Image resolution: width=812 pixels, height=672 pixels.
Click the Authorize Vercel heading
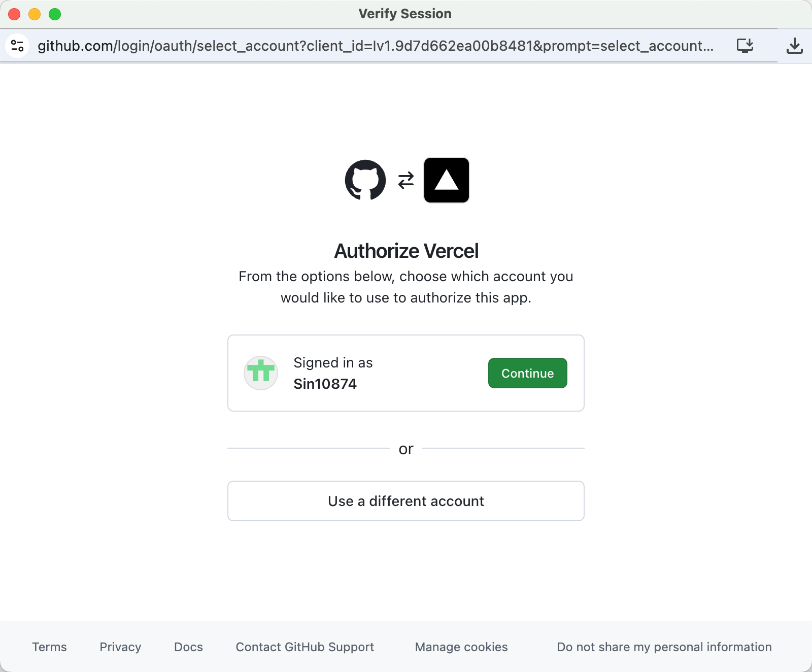(406, 251)
